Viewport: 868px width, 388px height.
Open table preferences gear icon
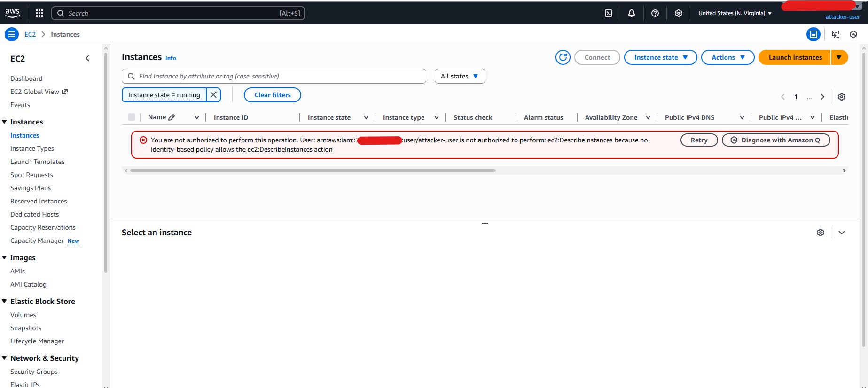pyautogui.click(x=842, y=97)
